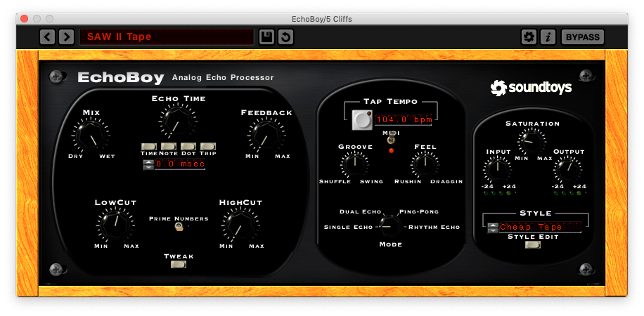The width and height of the screenshot is (644, 316).
Task: Select the Time mode button
Action: pyautogui.click(x=148, y=147)
